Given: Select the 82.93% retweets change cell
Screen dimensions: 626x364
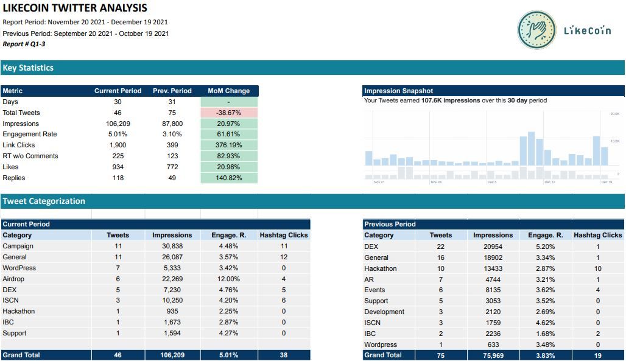Looking at the screenshot, I should tap(229, 156).
